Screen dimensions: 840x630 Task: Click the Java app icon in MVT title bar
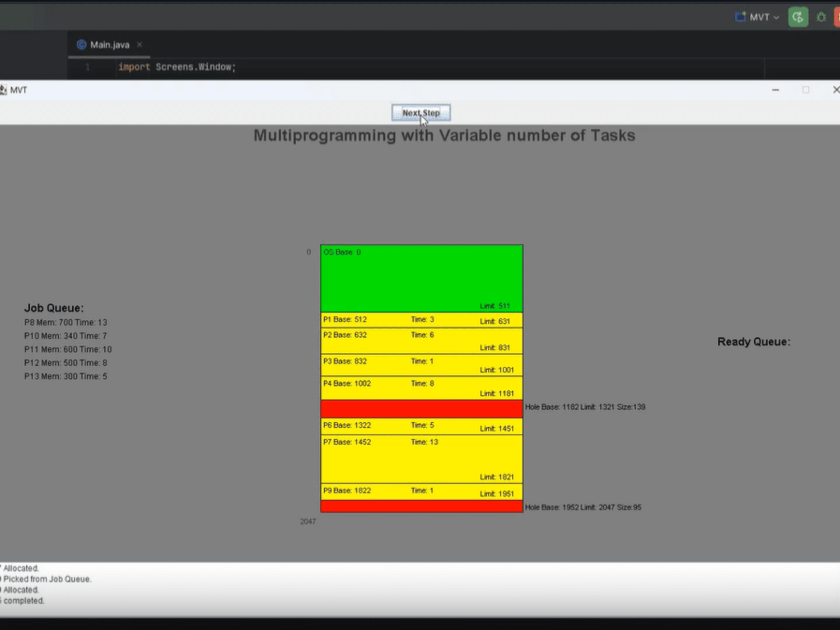3,90
